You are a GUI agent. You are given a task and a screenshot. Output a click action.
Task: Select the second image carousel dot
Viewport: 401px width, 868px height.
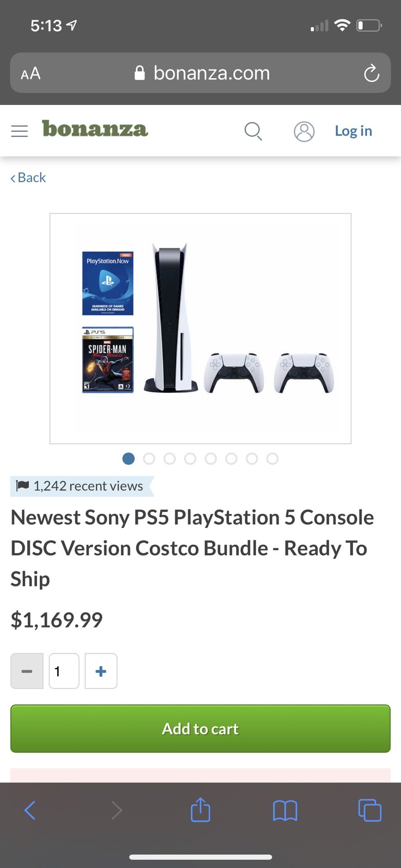point(149,459)
